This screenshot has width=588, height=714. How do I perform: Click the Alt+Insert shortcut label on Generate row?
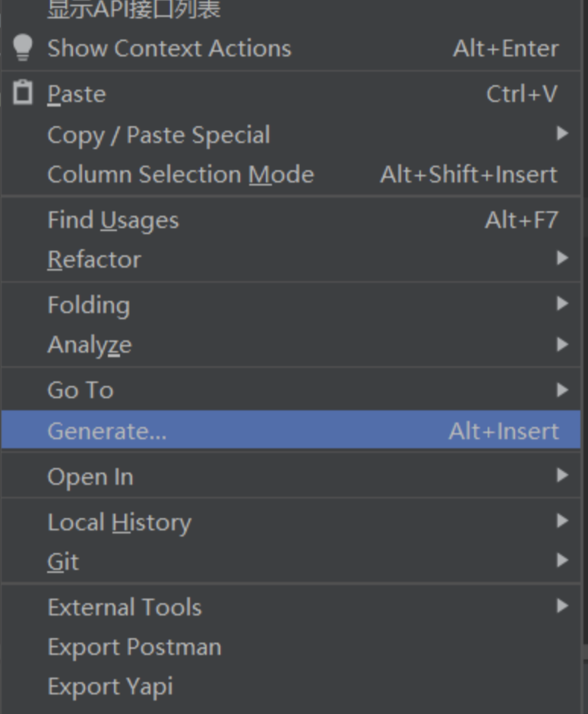tap(504, 431)
